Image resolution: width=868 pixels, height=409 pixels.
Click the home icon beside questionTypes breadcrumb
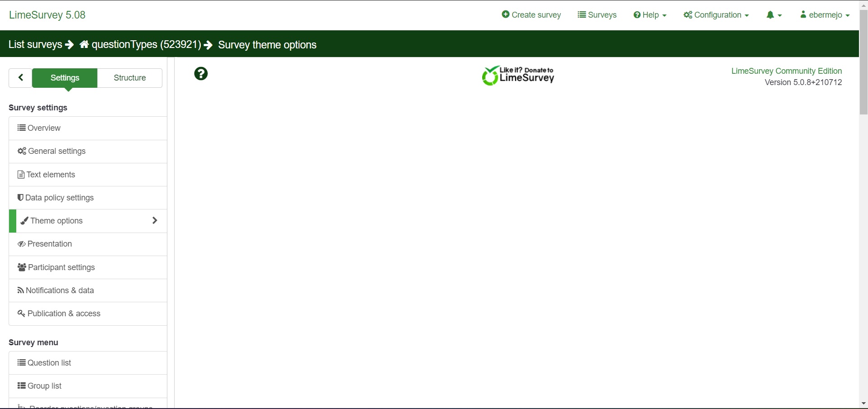pos(84,44)
